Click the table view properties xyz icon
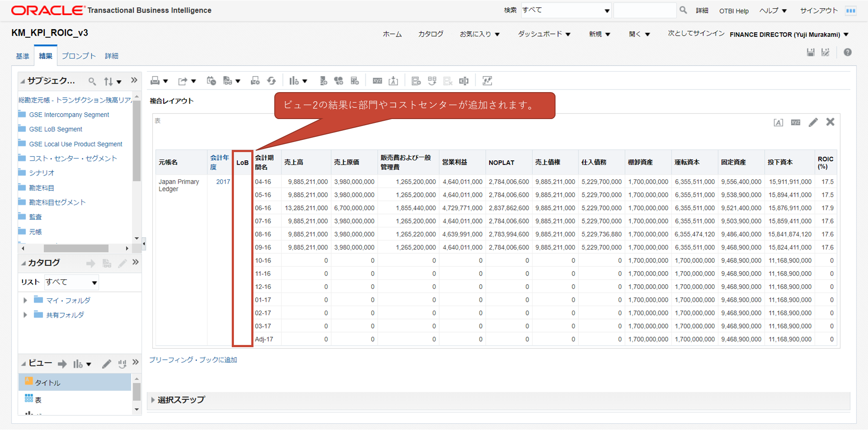 point(796,123)
